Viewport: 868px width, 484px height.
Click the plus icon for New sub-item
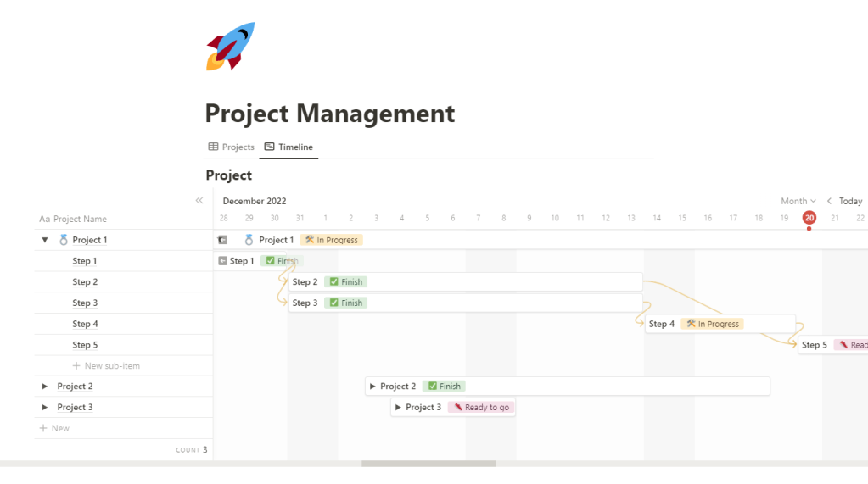pyautogui.click(x=76, y=366)
